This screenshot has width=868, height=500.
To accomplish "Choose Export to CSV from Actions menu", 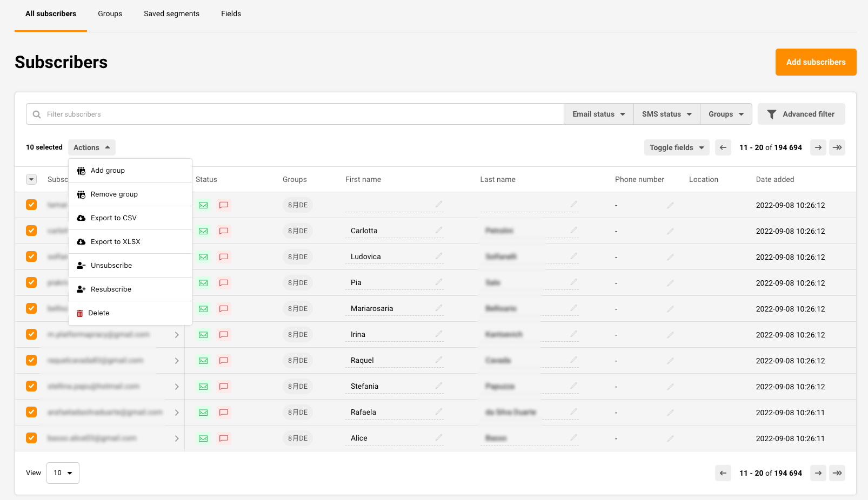I will 113,218.
